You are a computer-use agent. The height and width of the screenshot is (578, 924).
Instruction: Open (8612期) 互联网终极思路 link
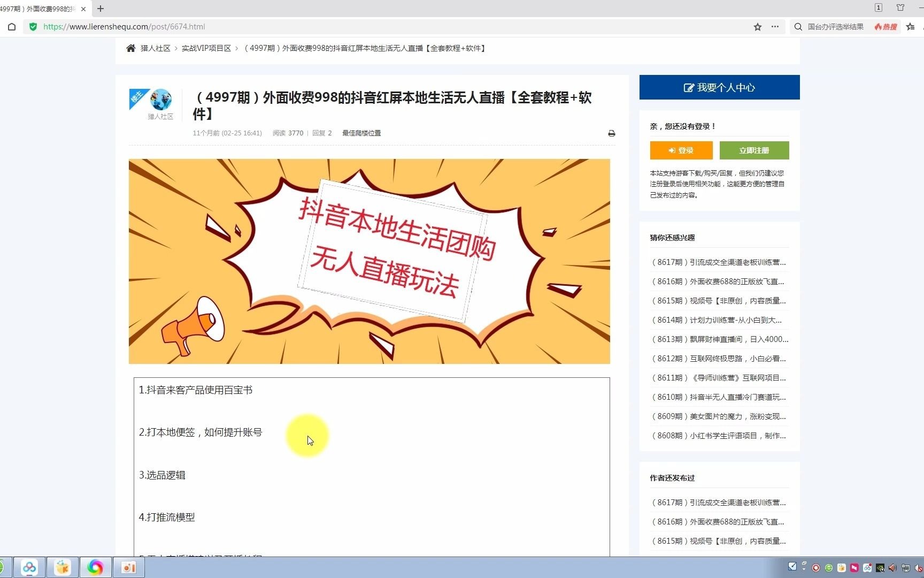pyautogui.click(x=719, y=359)
